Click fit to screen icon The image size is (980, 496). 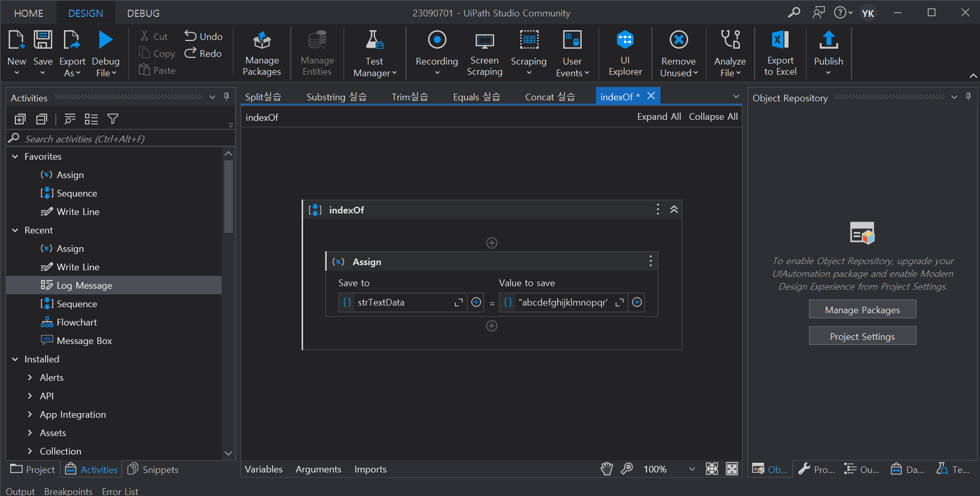pyautogui.click(x=712, y=468)
